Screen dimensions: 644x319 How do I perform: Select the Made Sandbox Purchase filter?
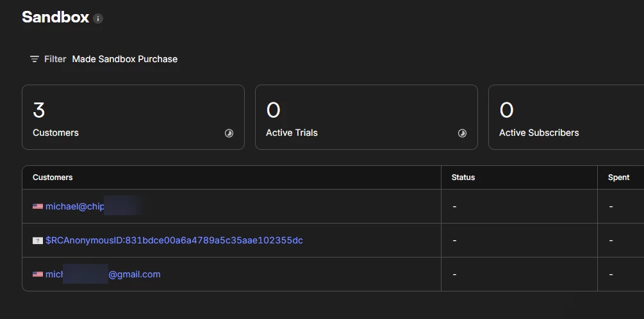tap(125, 59)
